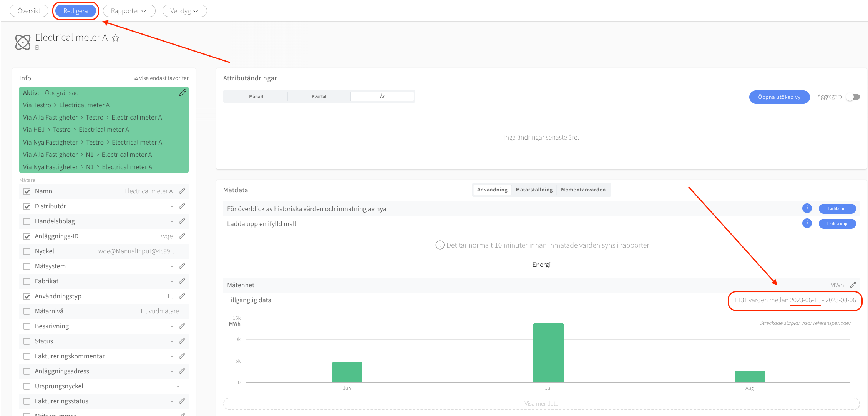Viewport: 868px width, 416px height.
Task: Check the Fabrikat checkbox
Action: 27,281
